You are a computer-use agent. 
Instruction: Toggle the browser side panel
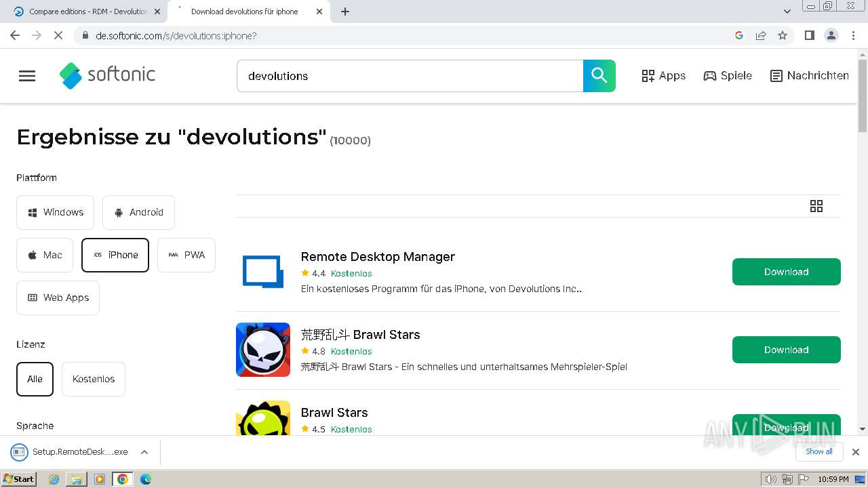coord(809,35)
